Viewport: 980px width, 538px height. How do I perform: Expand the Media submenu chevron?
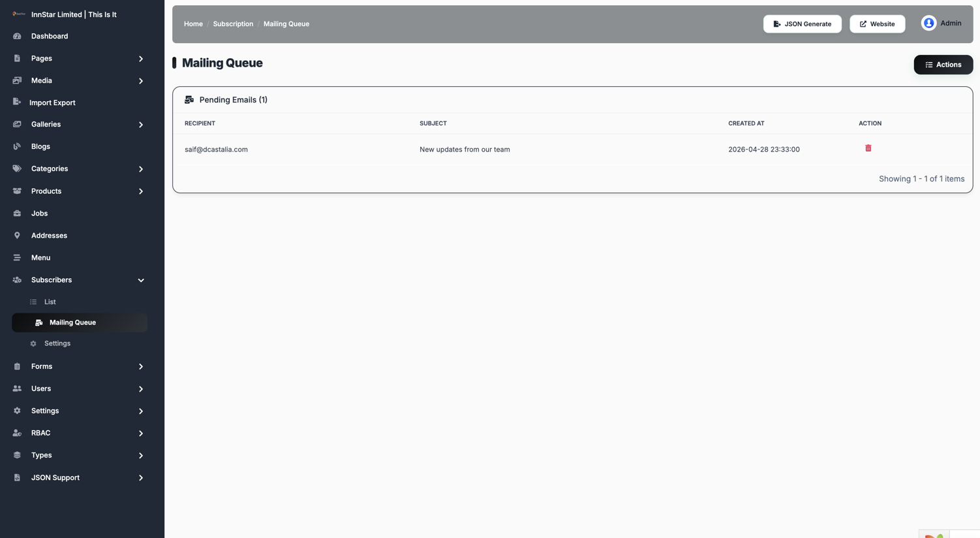[x=141, y=81]
